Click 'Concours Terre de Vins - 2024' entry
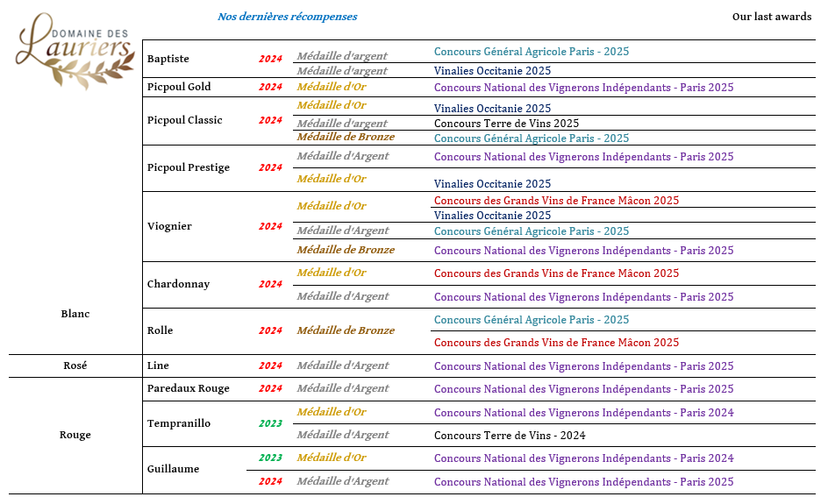The height and width of the screenshot is (504, 828). [510, 436]
